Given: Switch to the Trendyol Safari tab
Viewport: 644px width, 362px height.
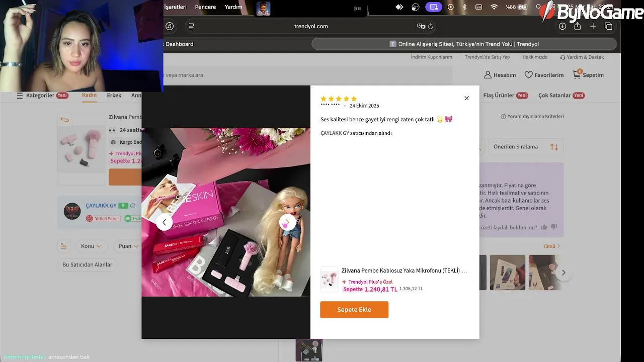Looking at the screenshot, I should 464,44.
